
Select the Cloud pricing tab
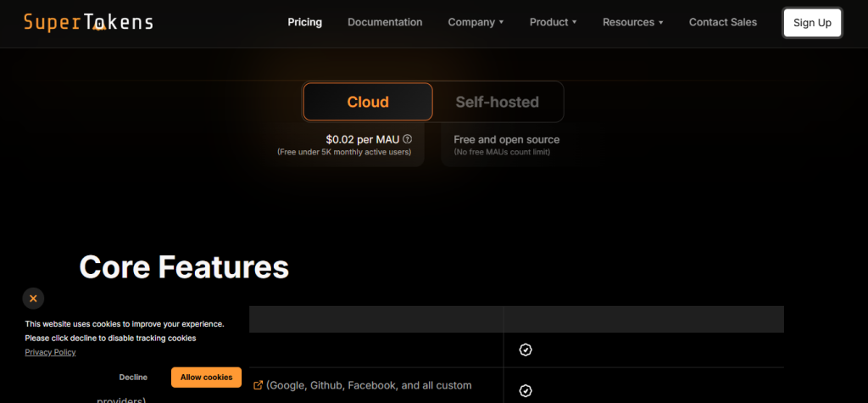[x=368, y=102]
